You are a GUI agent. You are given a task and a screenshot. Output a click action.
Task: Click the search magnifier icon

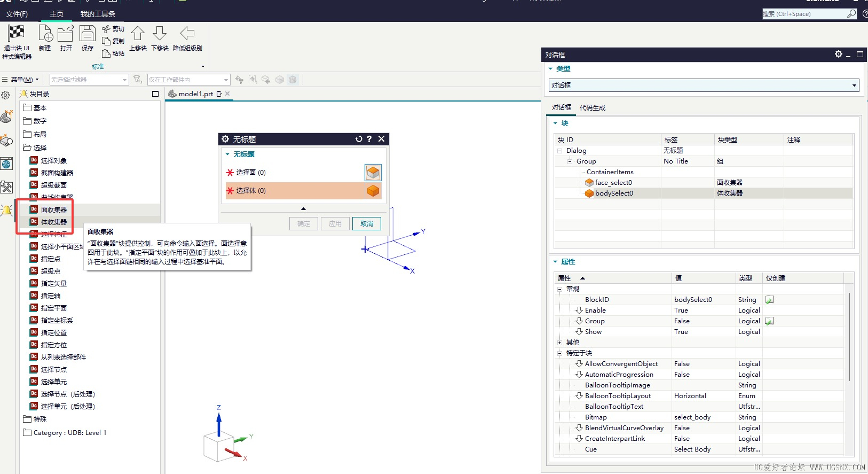(851, 14)
